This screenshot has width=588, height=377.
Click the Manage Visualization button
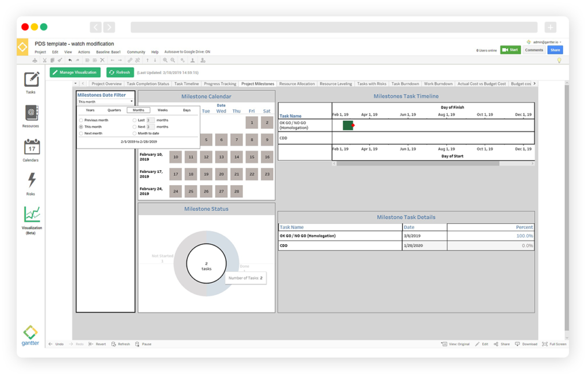click(75, 72)
